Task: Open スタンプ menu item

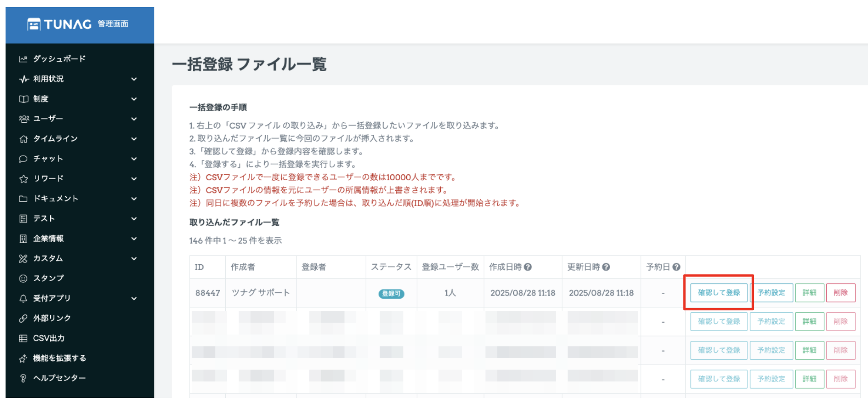Action: 48,278
